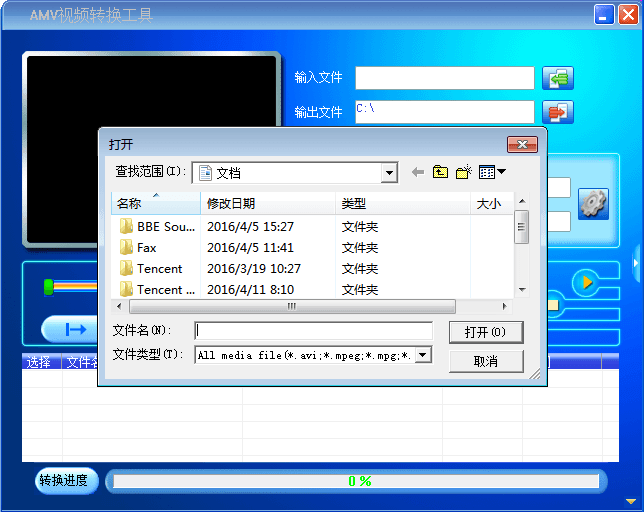Expand the 文件类型 dropdown
Viewport: 644px width, 512px height.
click(x=423, y=355)
